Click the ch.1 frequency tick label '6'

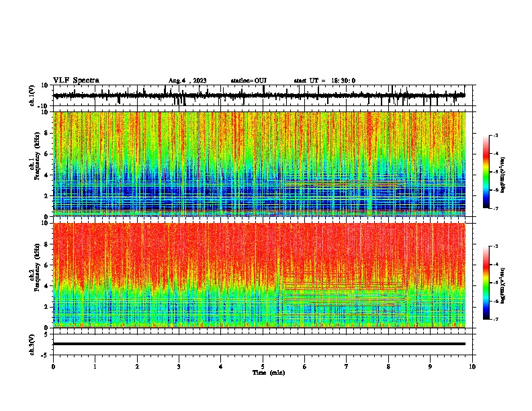46,154
